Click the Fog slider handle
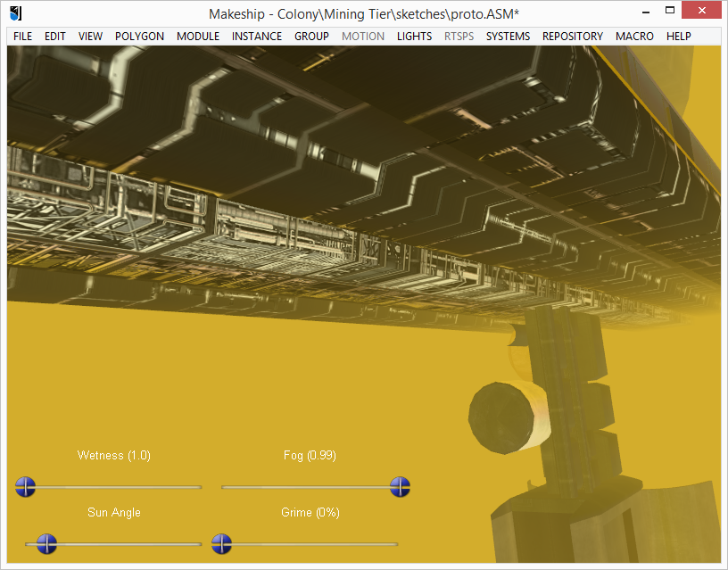Image resolution: width=728 pixels, height=570 pixels. (x=400, y=487)
